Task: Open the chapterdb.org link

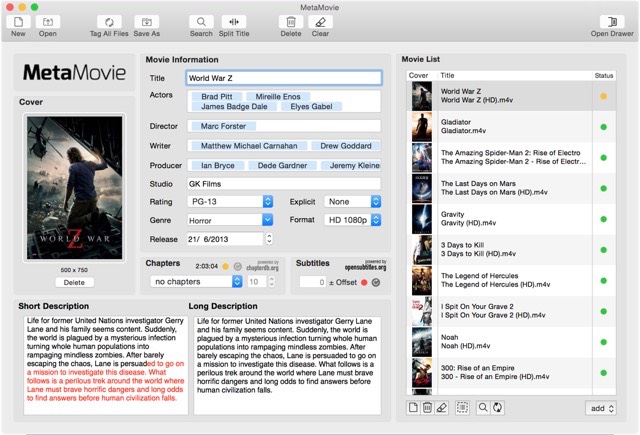Action: [262, 266]
